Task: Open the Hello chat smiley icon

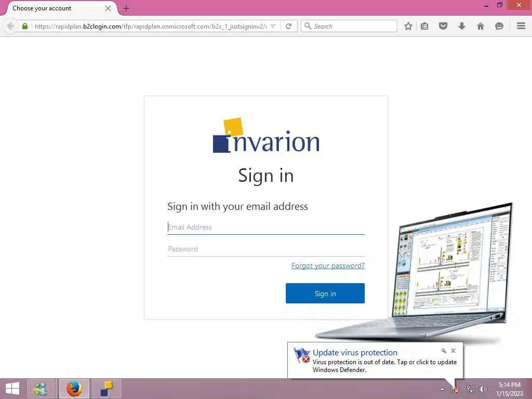Action: click(x=499, y=26)
